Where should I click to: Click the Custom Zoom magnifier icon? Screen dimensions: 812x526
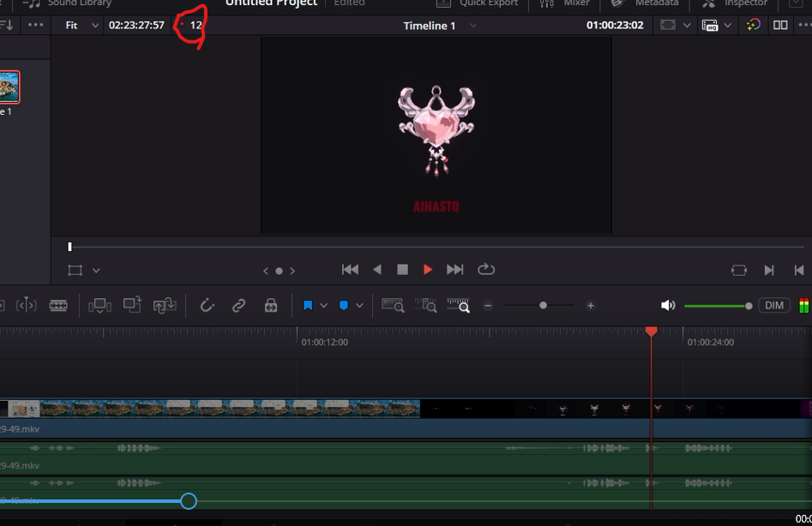point(458,306)
